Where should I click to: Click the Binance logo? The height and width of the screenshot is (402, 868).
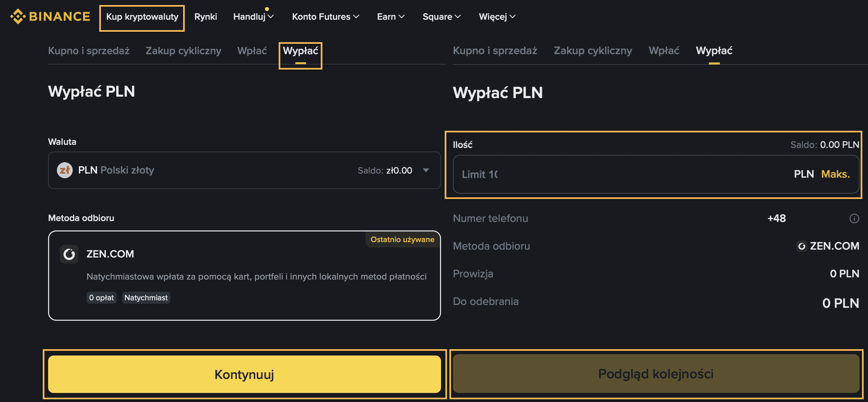[50, 16]
